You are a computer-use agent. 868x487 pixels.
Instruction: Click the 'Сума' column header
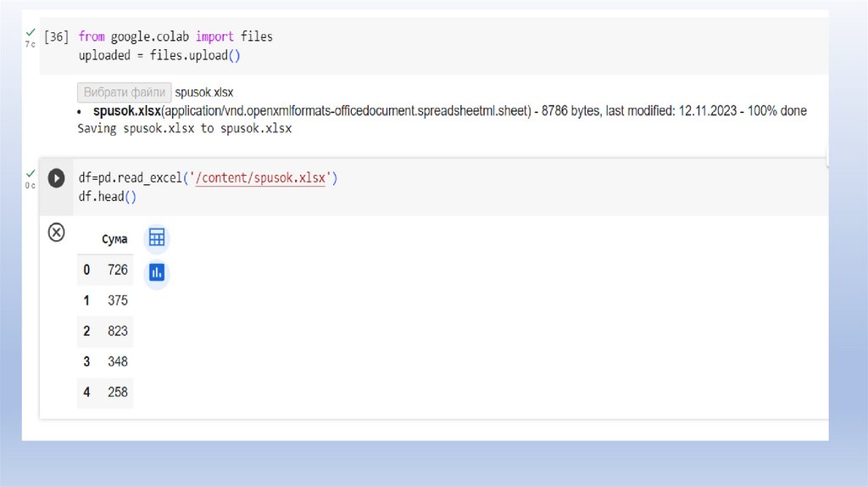pos(114,239)
